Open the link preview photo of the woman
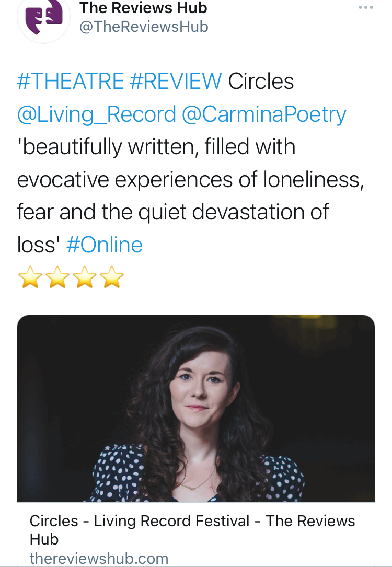392x567 pixels. tap(196, 409)
